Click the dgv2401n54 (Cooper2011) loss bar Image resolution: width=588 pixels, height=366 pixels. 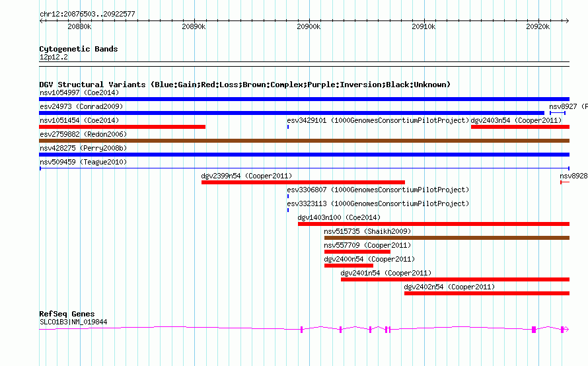pyautogui.click(x=455, y=279)
